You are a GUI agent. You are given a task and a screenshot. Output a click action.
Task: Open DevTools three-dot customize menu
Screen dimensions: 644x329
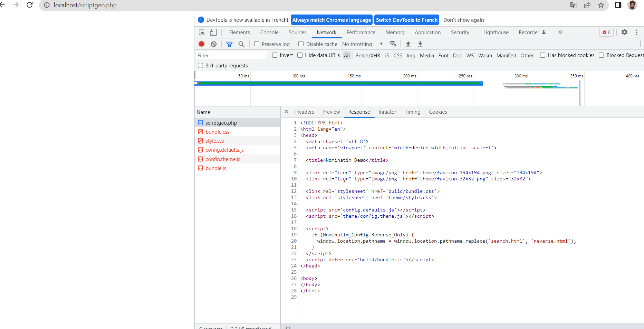637,32
